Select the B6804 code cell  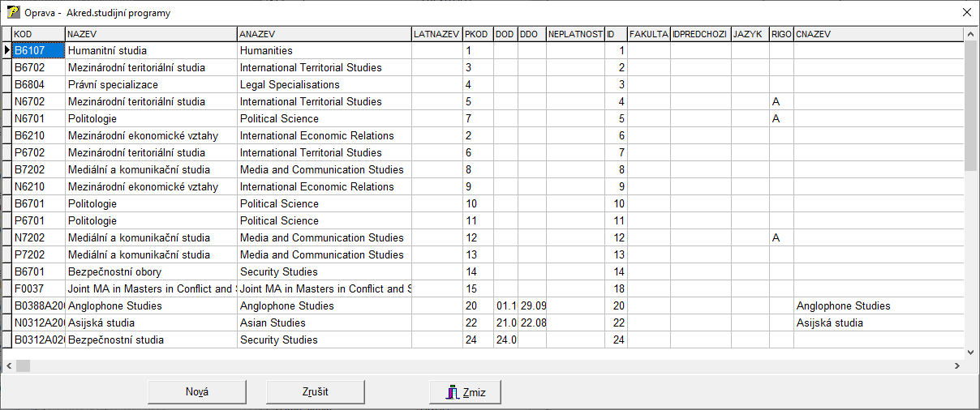tap(38, 84)
